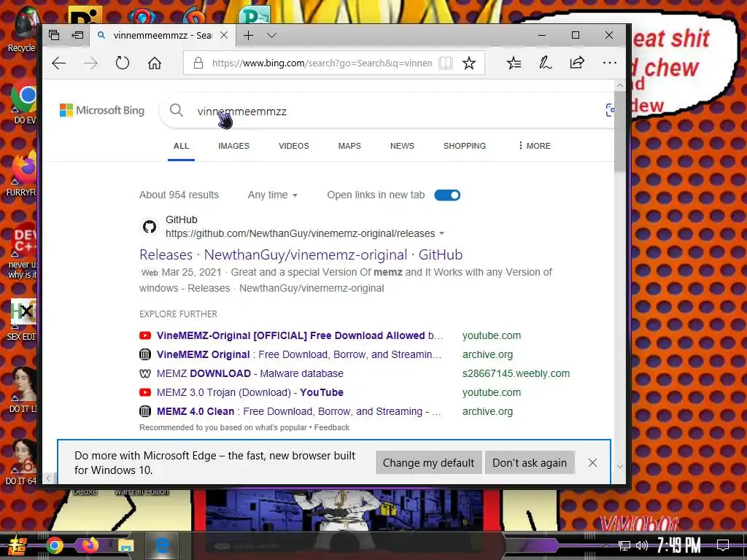Open the Favorites hub list
Screen dimensions: 747x560
(x=514, y=63)
